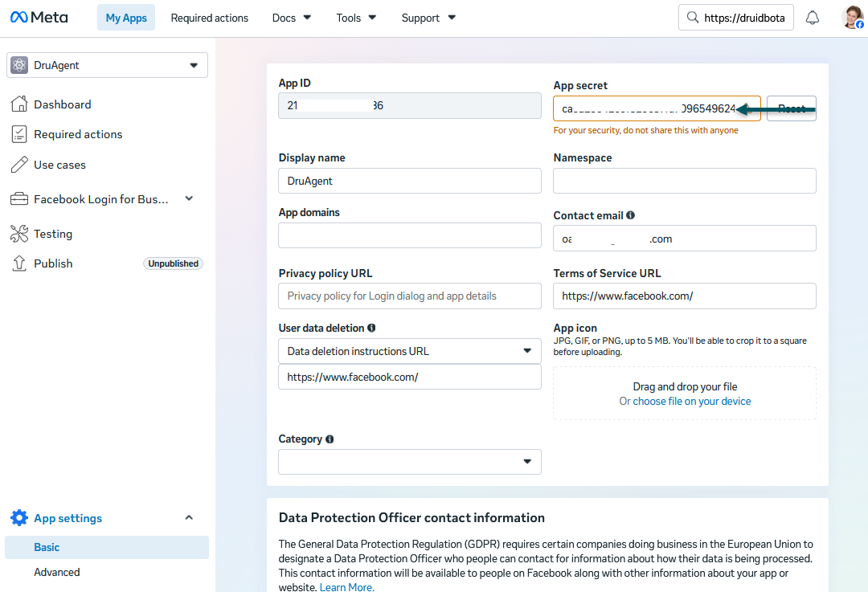Click choose file on your device link
This screenshot has height=592, width=868.
[x=691, y=401]
